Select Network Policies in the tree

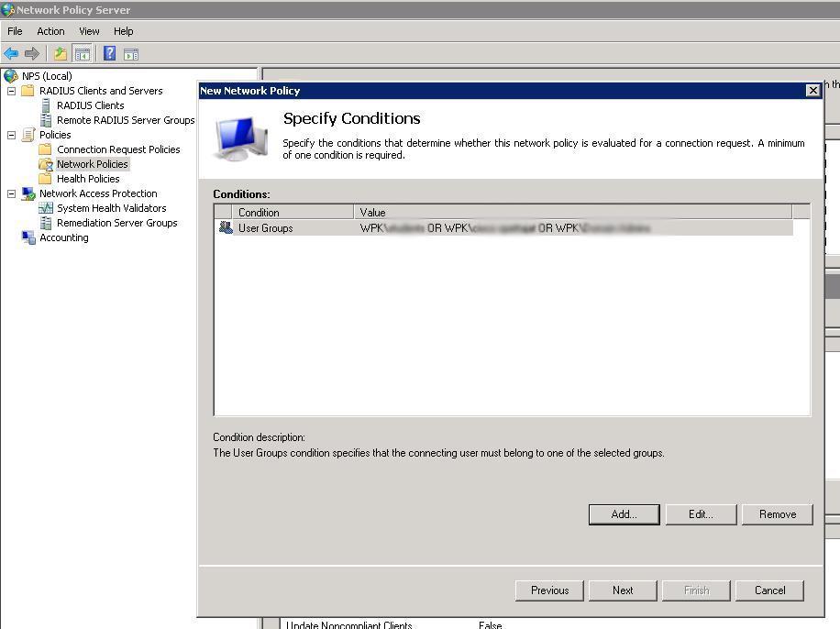click(92, 164)
